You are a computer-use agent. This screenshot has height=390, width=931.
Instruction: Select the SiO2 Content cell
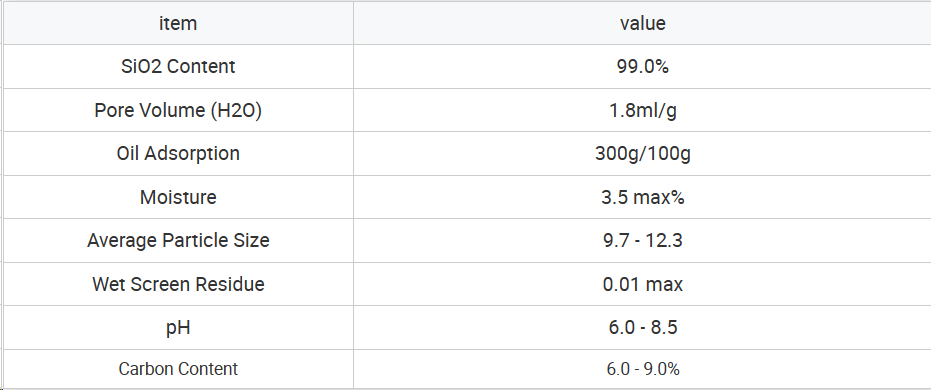tap(178, 66)
